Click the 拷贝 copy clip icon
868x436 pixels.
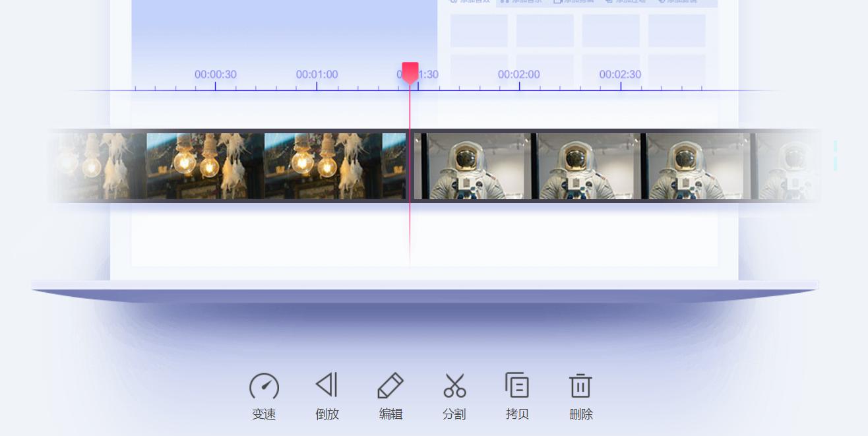coord(517,385)
